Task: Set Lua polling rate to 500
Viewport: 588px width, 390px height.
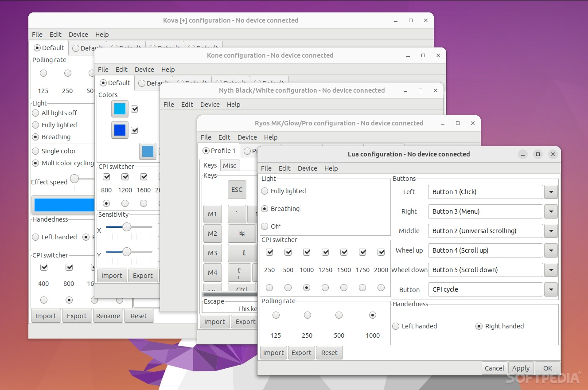Action: [339, 315]
